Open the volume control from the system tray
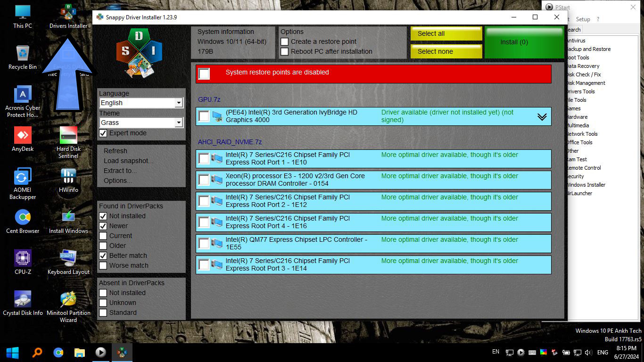This screenshot has width=644, height=362. click(x=588, y=352)
